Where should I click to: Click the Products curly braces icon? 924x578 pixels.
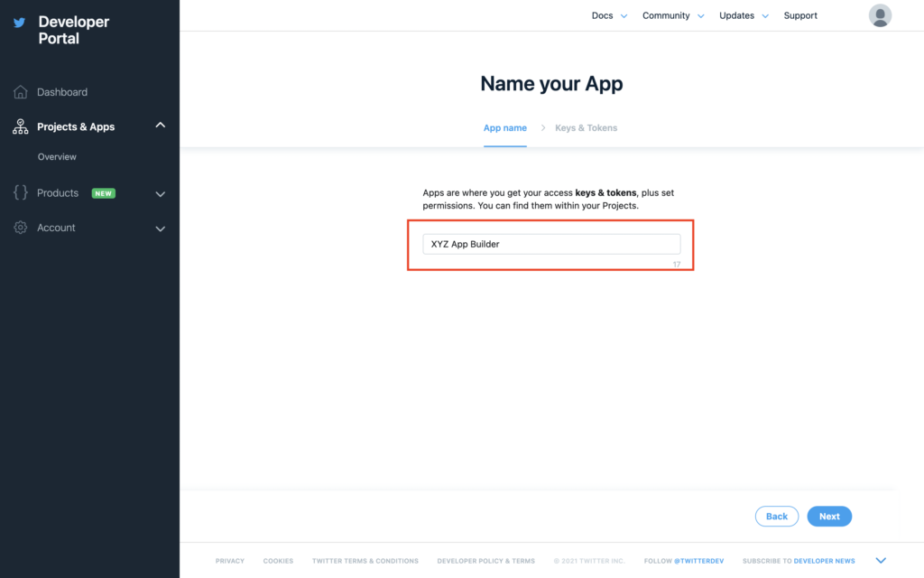[x=21, y=192]
